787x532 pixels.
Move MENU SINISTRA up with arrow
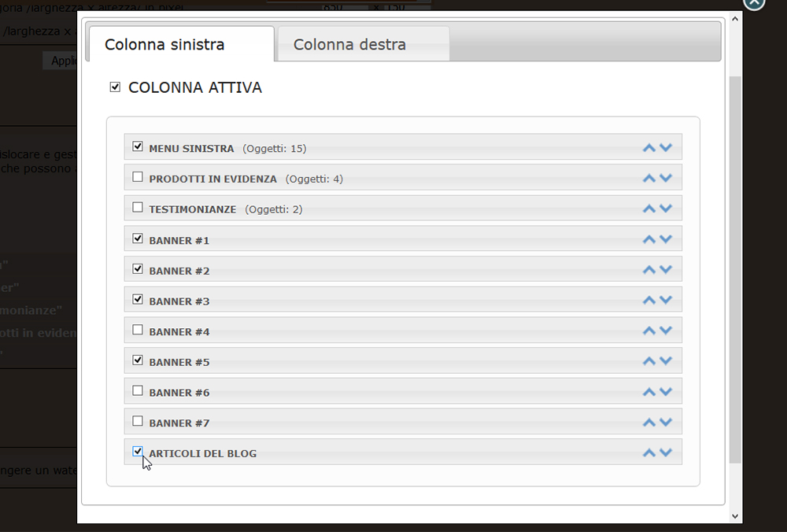pos(649,147)
